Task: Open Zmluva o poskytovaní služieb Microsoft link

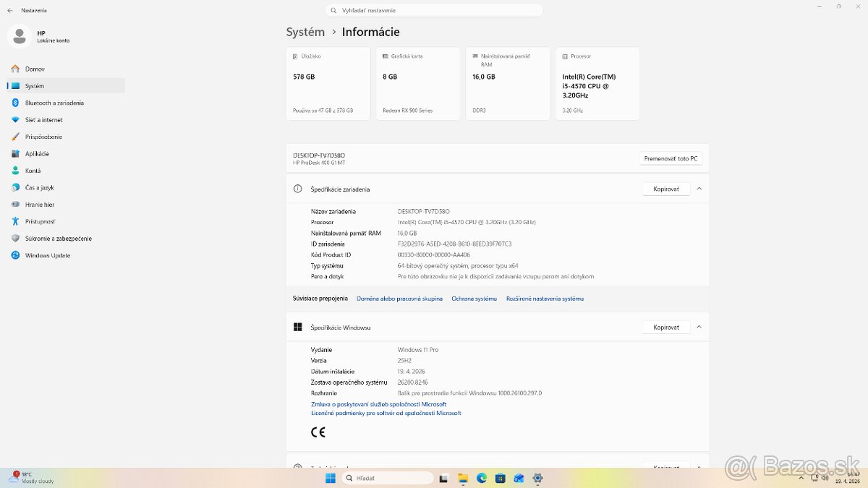Action: click(378, 404)
